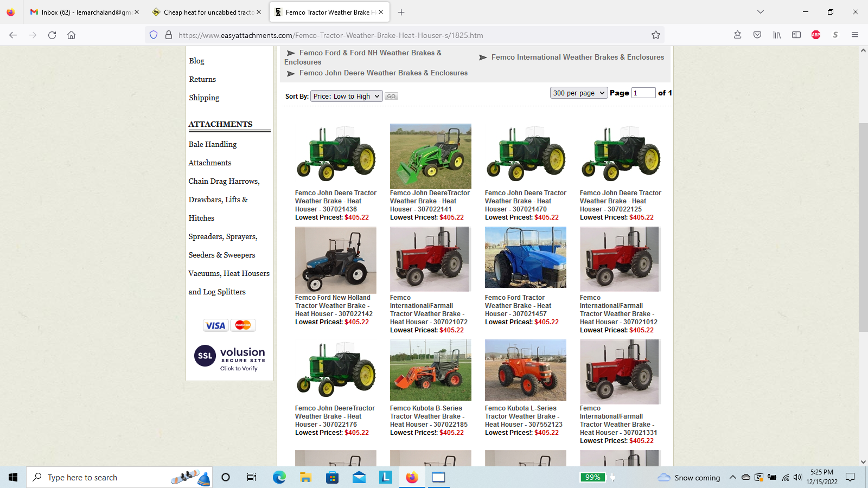Bookmark this page with the star icon
Screen dimensions: 868x488
tap(656, 35)
